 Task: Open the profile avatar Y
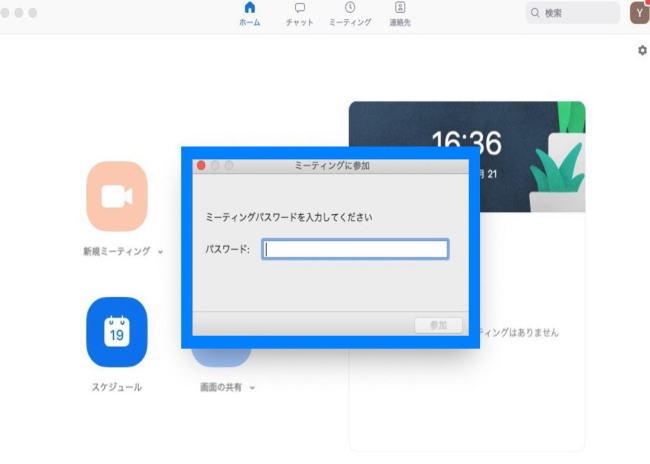coord(639,12)
